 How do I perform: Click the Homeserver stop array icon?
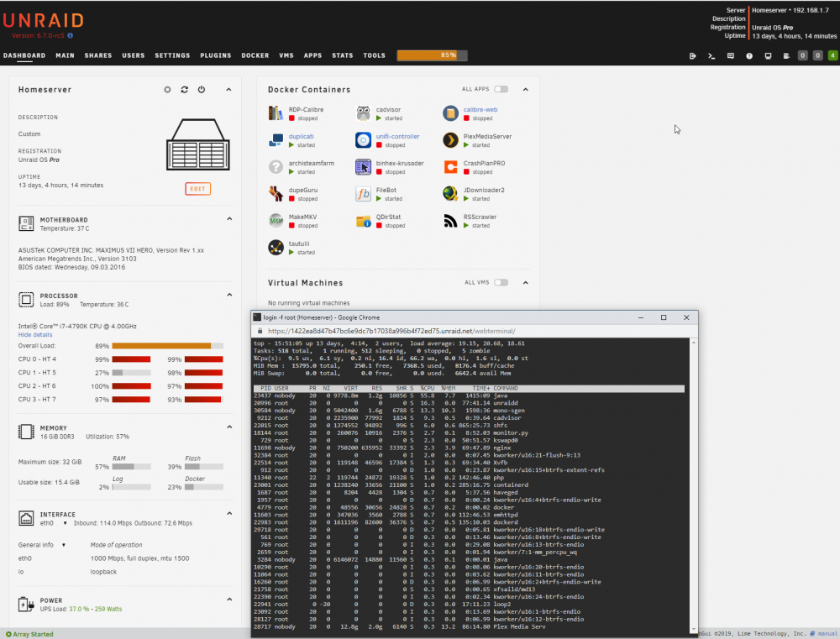(167, 90)
